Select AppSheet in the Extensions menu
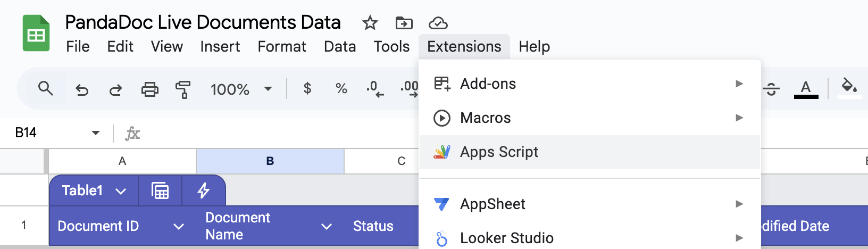This screenshot has width=868, height=249. tap(590, 204)
